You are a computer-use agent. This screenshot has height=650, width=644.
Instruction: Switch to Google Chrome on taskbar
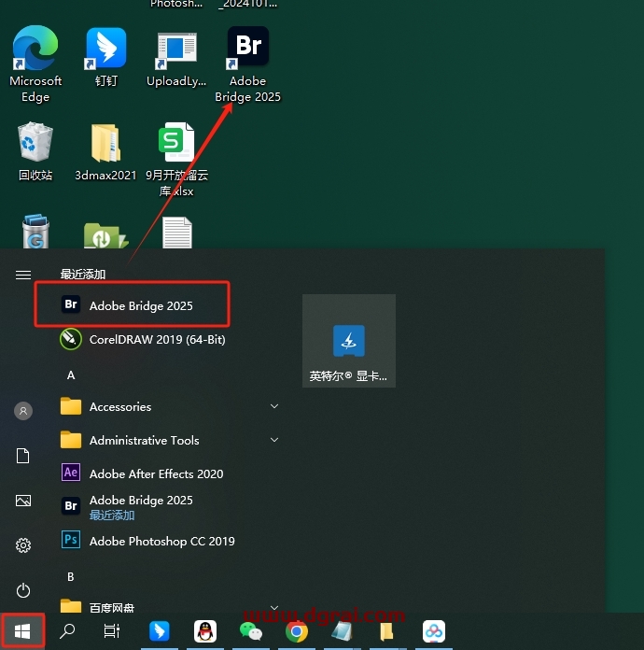tap(297, 631)
